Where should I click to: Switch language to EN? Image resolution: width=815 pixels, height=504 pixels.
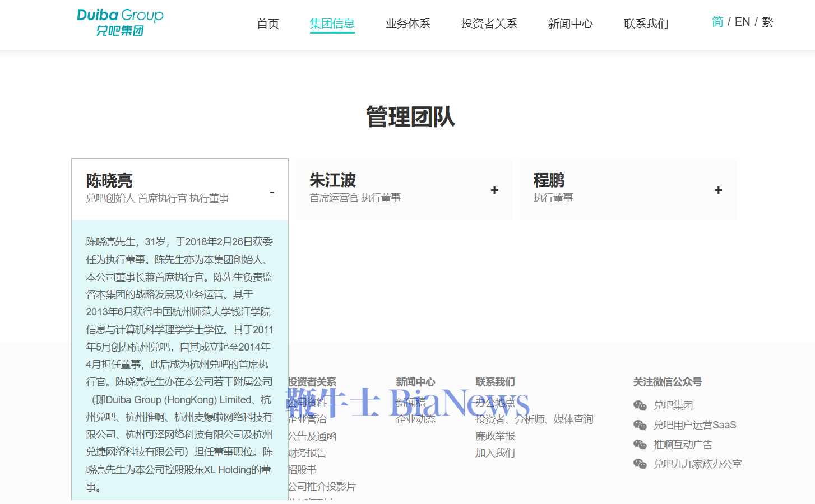[742, 22]
